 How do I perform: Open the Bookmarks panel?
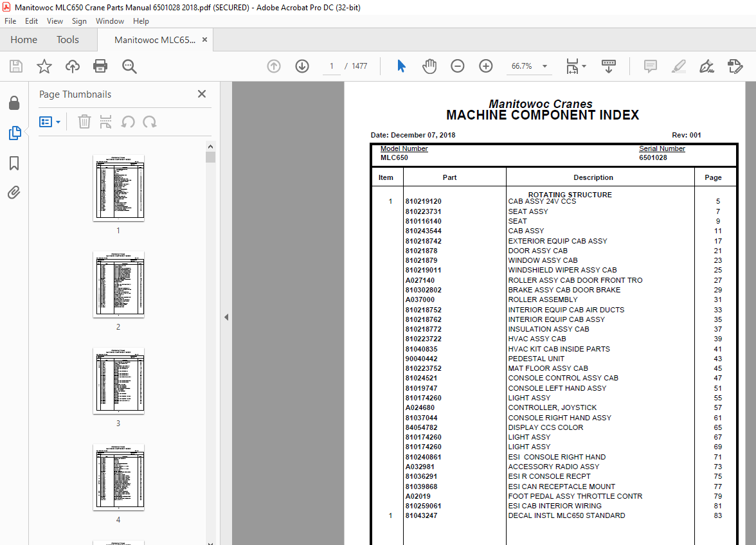[14, 163]
